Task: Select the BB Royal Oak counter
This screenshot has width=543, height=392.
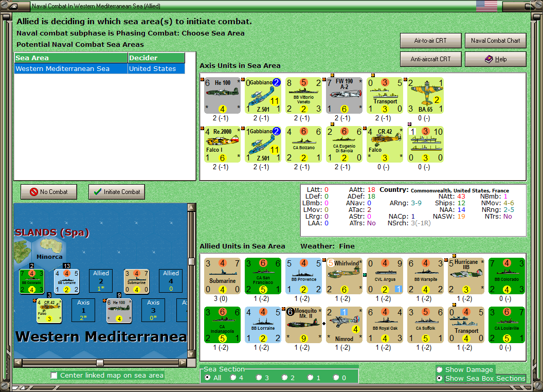Action: 385,325
